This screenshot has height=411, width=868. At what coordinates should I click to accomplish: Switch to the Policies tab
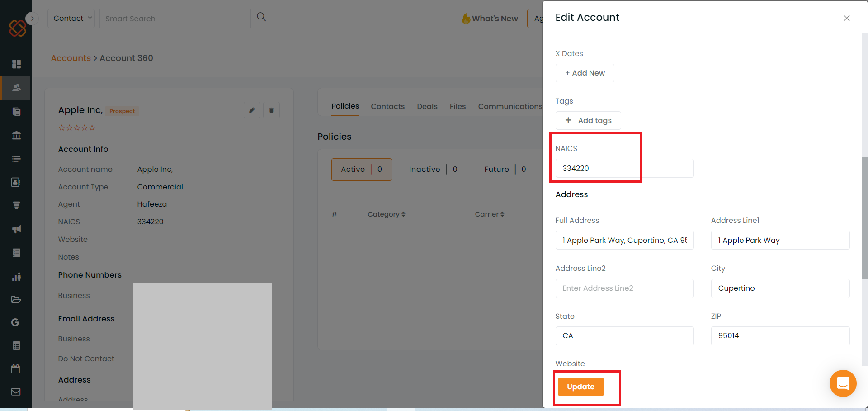[x=345, y=106]
